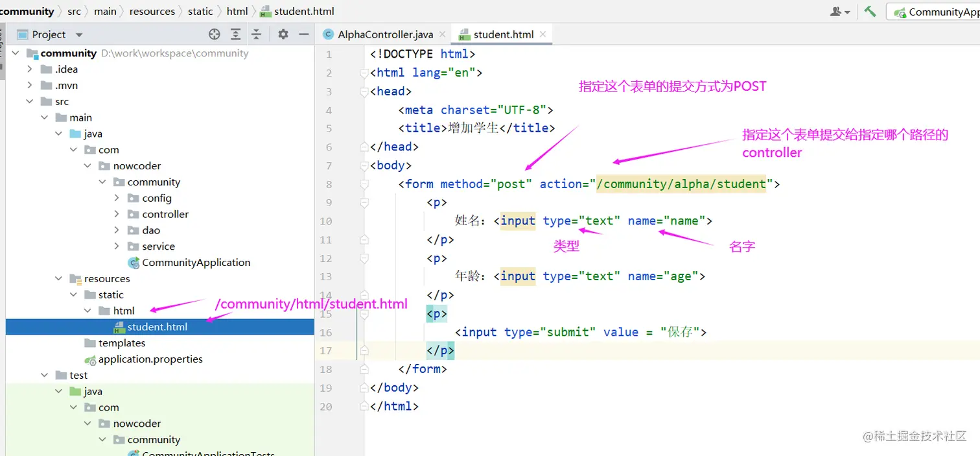The image size is (980, 456).
Task: Collapse the test folder arrow
Action: pos(44,375)
